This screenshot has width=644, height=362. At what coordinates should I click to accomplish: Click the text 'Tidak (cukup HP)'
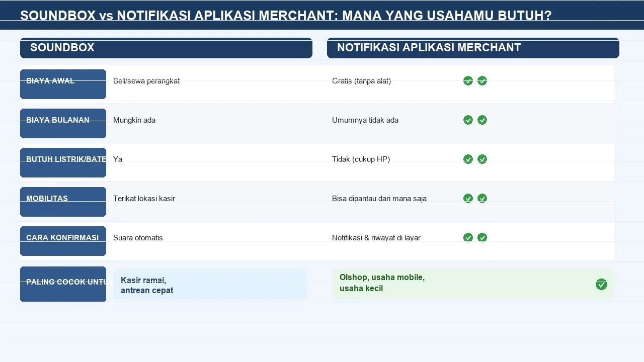(361, 159)
